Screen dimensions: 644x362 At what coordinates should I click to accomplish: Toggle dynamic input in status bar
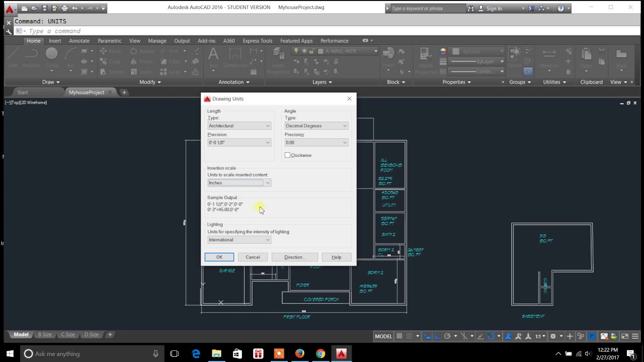[427, 336]
